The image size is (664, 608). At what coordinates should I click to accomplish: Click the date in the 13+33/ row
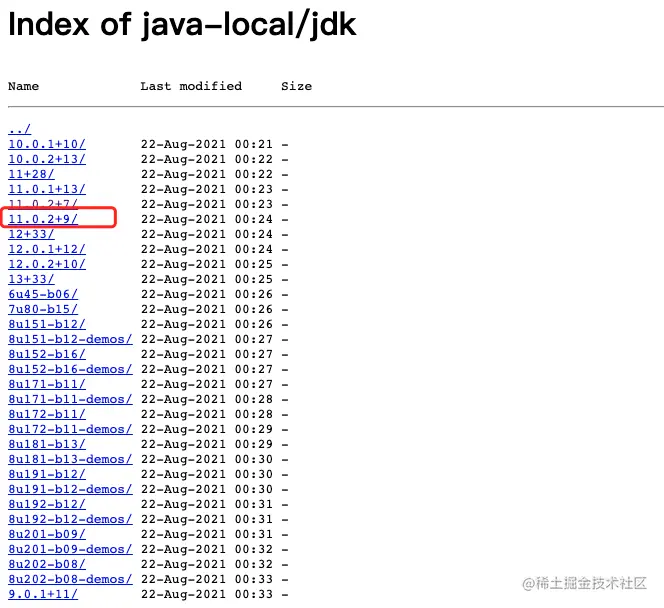[x=207, y=279]
